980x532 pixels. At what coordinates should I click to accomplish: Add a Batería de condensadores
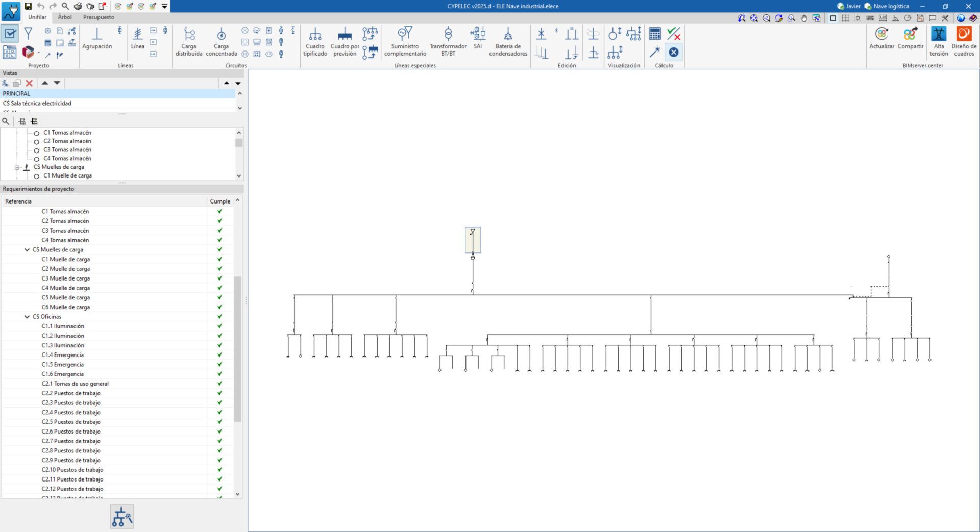pos(508,41)
